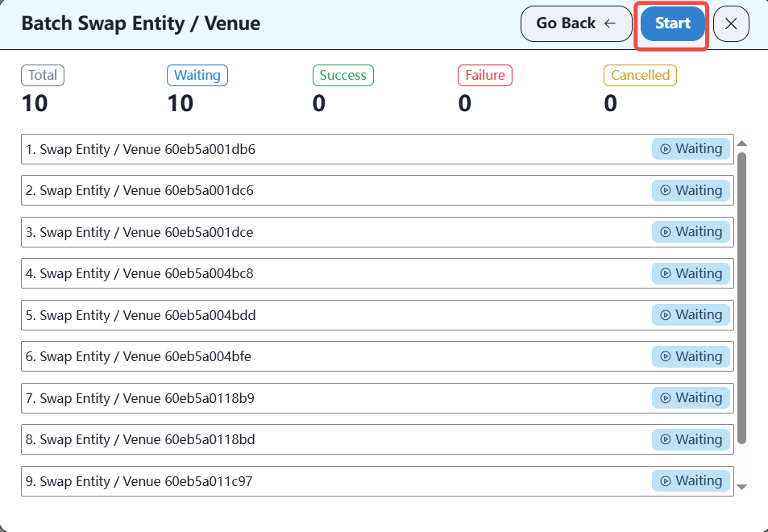Click Waiting badge for item 60eb5a001dc6
Viewport: 768px width, 532px height.
tap(691, 190)
